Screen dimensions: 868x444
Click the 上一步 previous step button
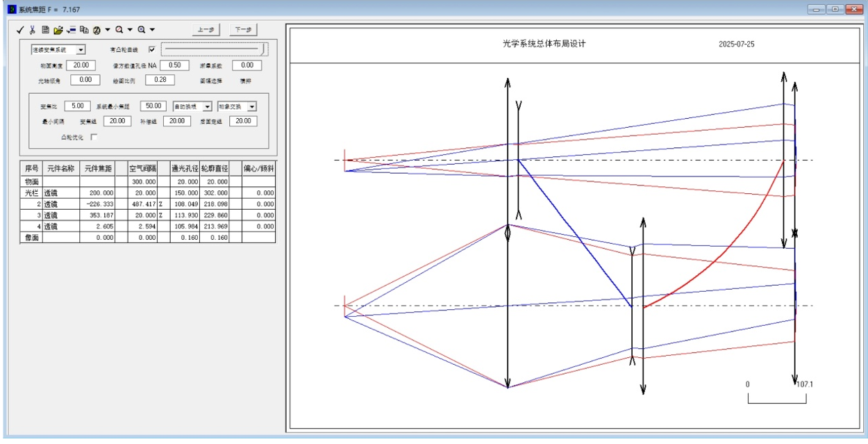(x=206, y=30)
